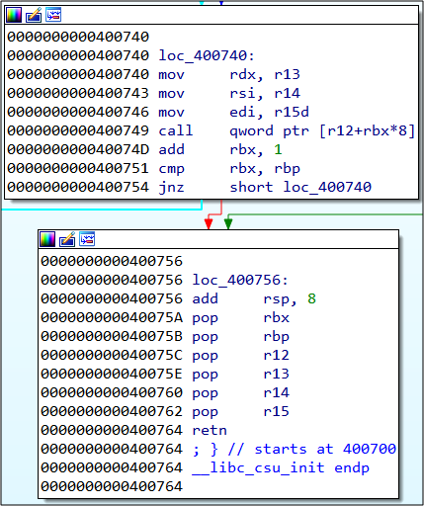Click the edit-name pencil icon of loc_400740 block
Image resolution: width=424 pixels, height=506 pixels.
point(34,15)
